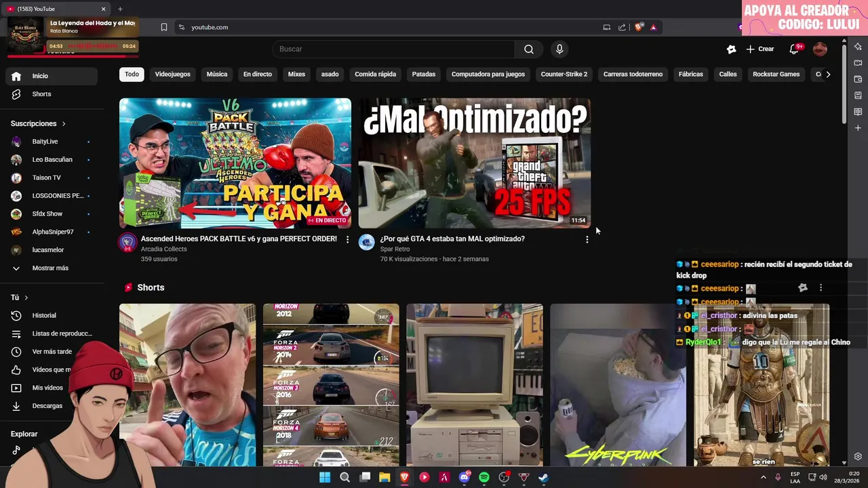Click ¿Por qué GTA 4 video title
This screenshot has height=488, width=868.
[452, 239]
